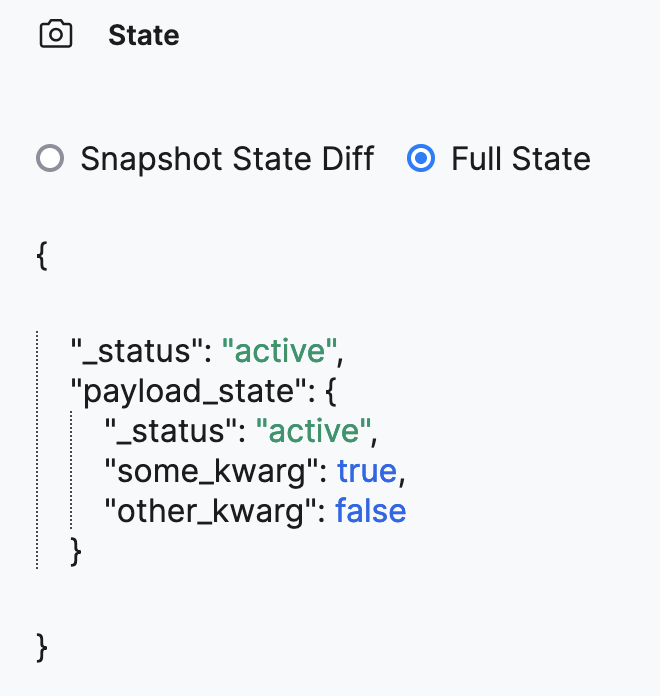660x696 pixels.
Task: Click the Full State label text
Action: [x=521, y=158]
